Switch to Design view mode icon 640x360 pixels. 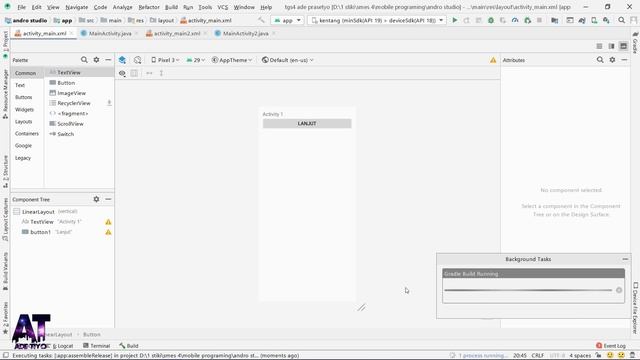pos(623,46)
